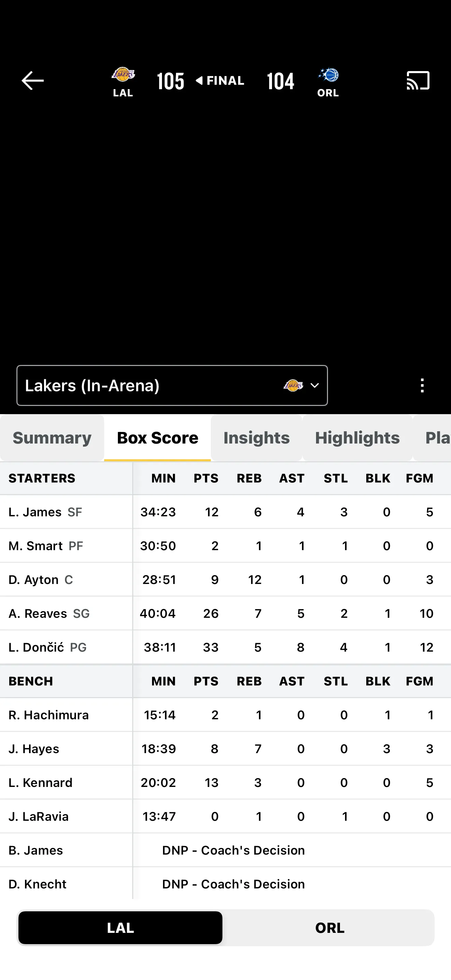Open L. Dončić player row
This screenshot has width=451, height=980.
[37, 647]
